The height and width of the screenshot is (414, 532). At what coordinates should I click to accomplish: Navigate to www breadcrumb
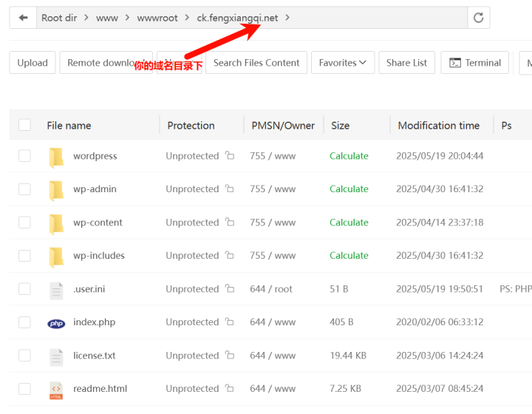coord(107,18)
